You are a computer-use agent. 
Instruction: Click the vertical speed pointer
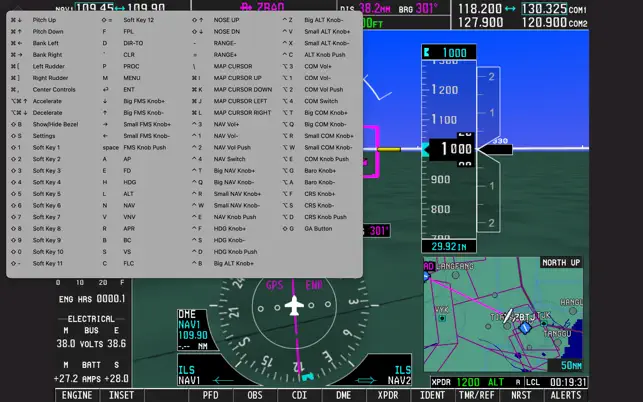(495, 149)
